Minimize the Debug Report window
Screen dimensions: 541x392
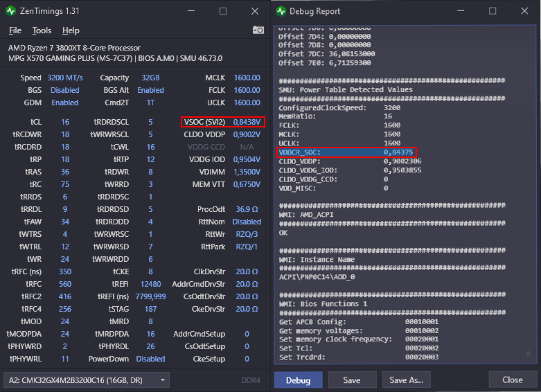(461, 11)
